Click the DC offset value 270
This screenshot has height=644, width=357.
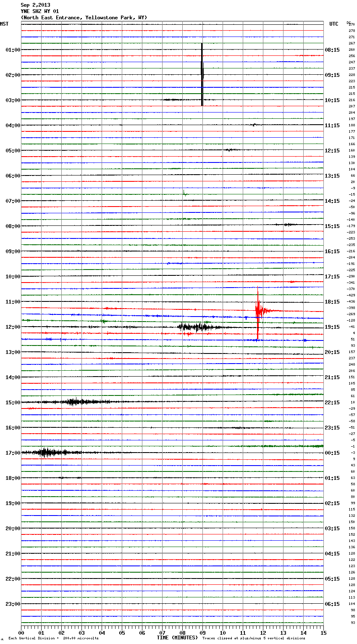(x=352, y=24)
